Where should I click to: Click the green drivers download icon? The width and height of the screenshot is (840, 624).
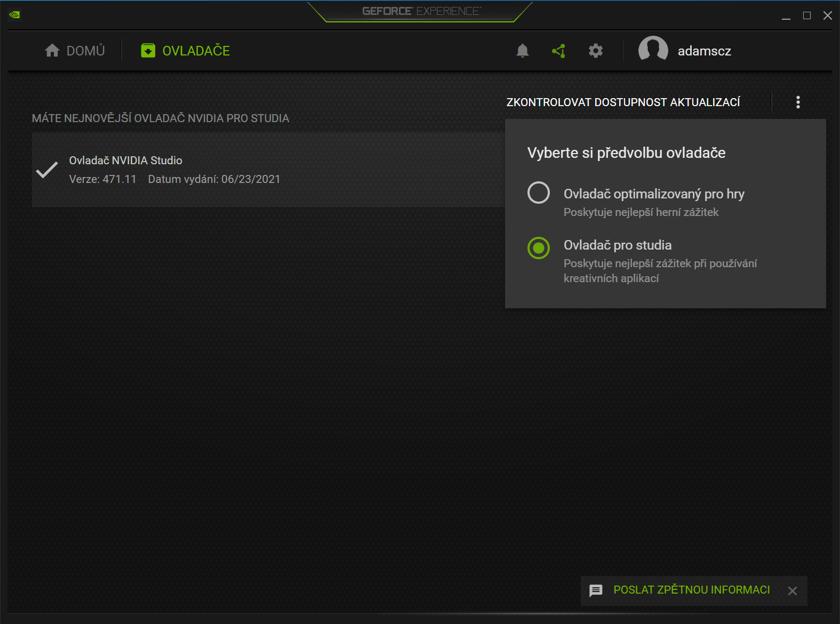pos(148,51)
